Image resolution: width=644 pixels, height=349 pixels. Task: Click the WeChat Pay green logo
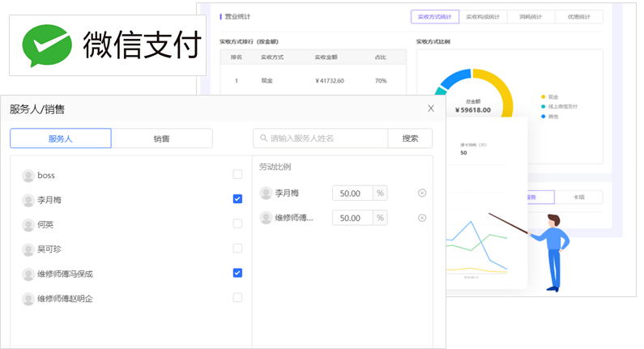point(47,45)
